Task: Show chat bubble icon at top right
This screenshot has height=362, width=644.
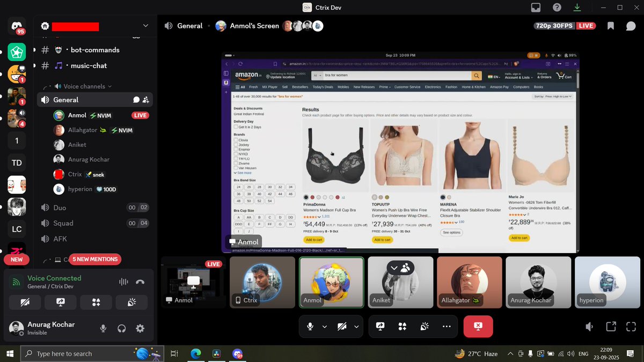Action: [631, 26]
